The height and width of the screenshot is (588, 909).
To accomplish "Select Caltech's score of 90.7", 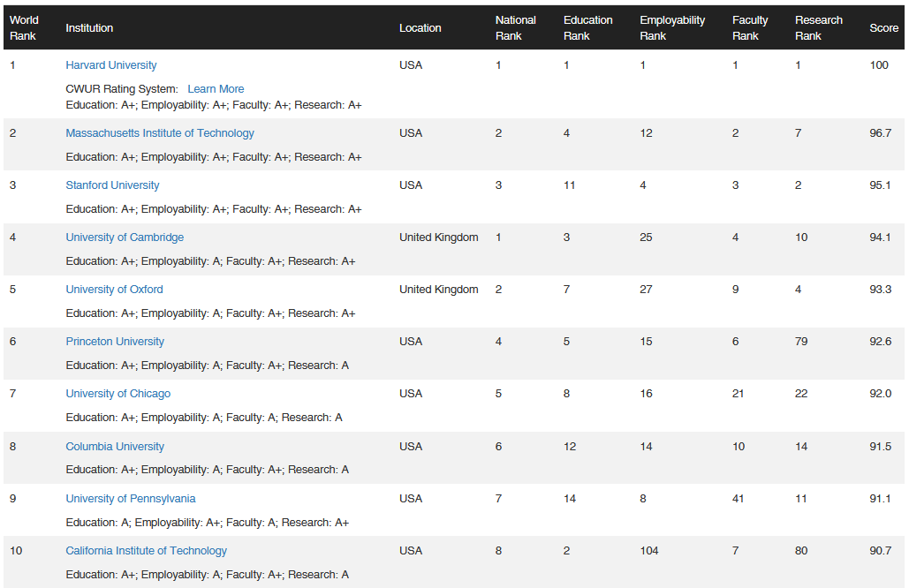I will [881, 550].
